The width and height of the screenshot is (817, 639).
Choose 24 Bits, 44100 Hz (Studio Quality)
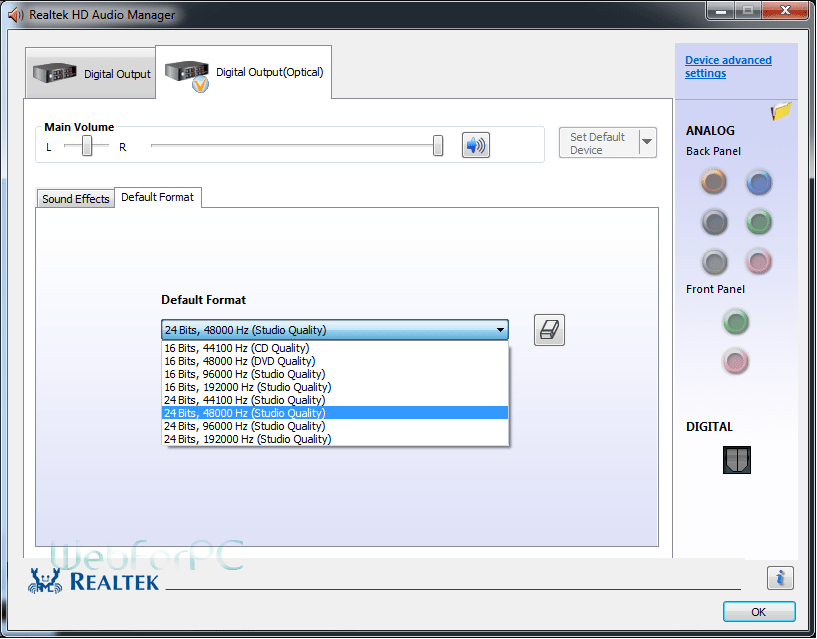click(x=335, y=400)
